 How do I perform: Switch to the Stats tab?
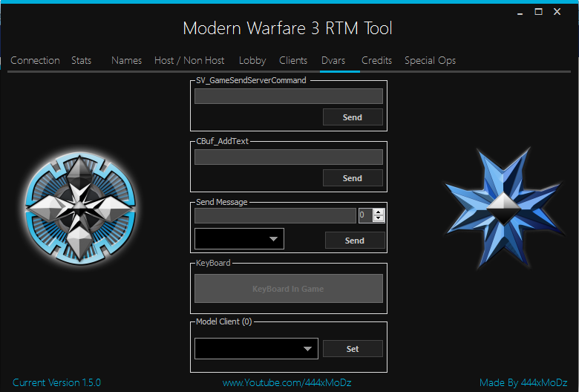[81, 60]
